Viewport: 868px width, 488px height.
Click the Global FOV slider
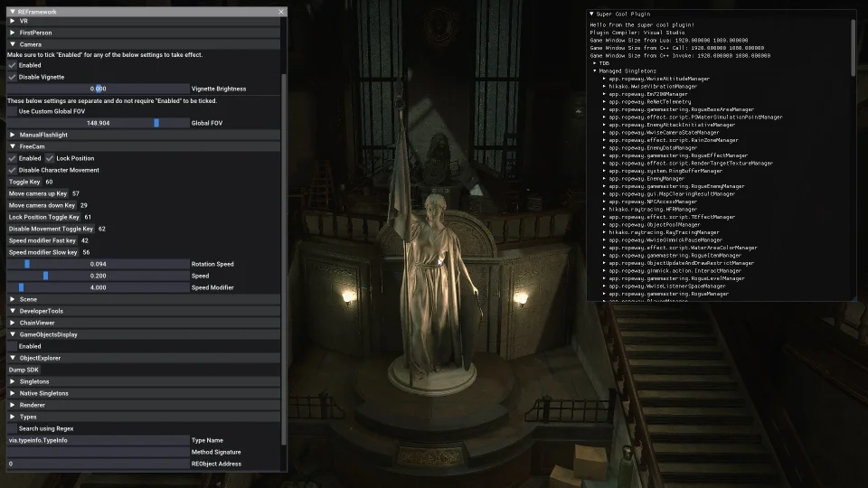(98, 123)
